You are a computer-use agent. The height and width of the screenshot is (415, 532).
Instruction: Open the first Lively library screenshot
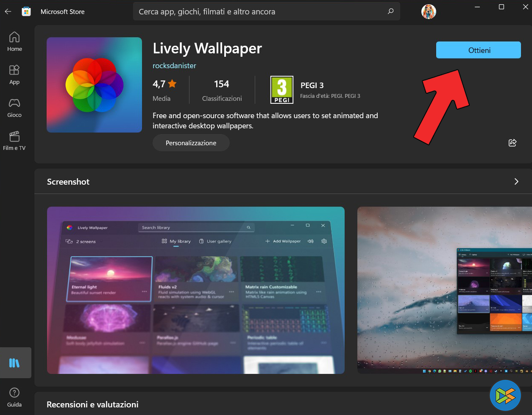(196, 290)
